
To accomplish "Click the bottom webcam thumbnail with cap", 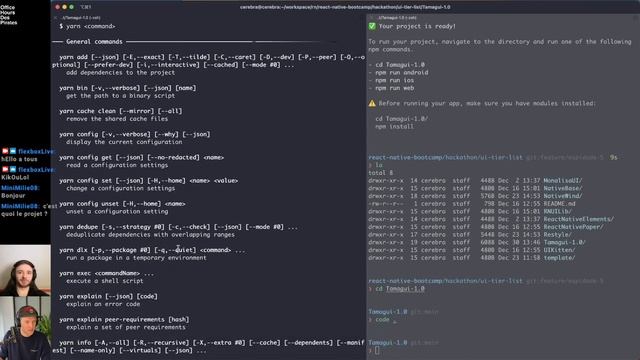I will tap(25, 328).
